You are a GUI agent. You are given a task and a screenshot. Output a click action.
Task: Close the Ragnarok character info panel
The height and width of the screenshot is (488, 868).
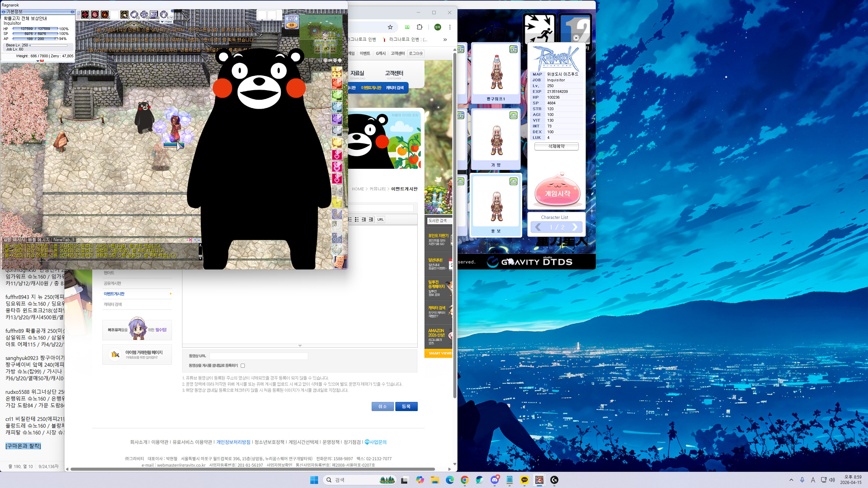(576, 38)
